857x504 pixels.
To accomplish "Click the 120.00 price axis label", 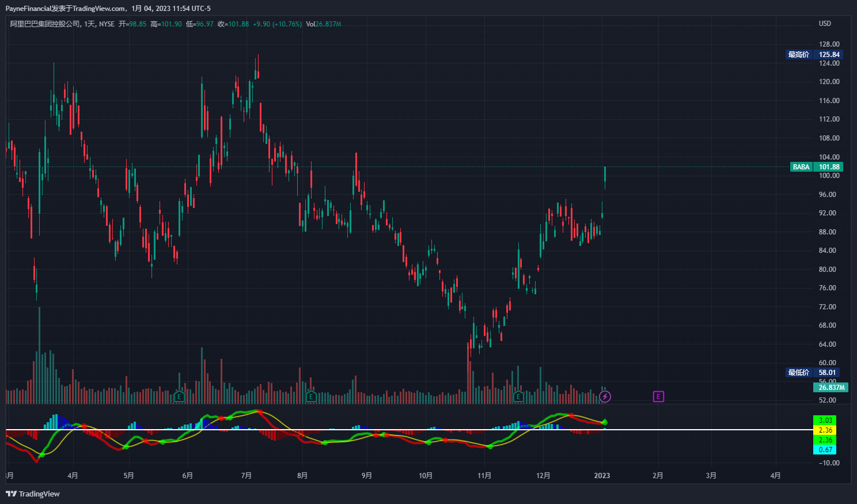I will (829, 82).
